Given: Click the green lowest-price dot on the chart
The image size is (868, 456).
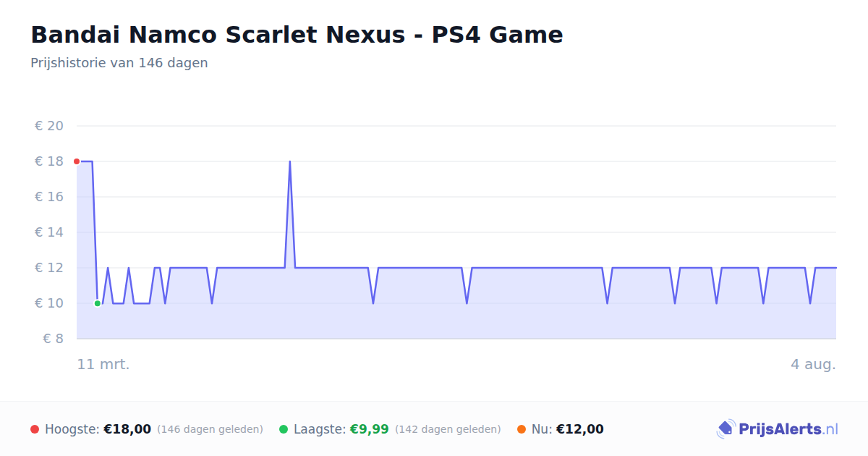Looking at the screenshot, I should point(97,303).
